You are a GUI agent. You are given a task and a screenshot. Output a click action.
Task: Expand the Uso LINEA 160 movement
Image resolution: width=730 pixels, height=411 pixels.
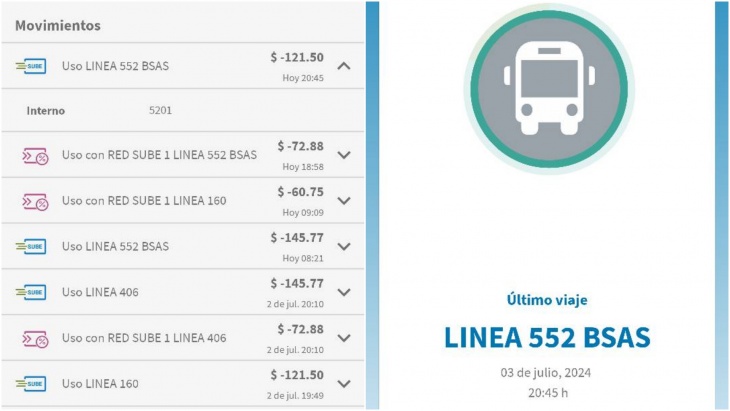pos(344,384)
